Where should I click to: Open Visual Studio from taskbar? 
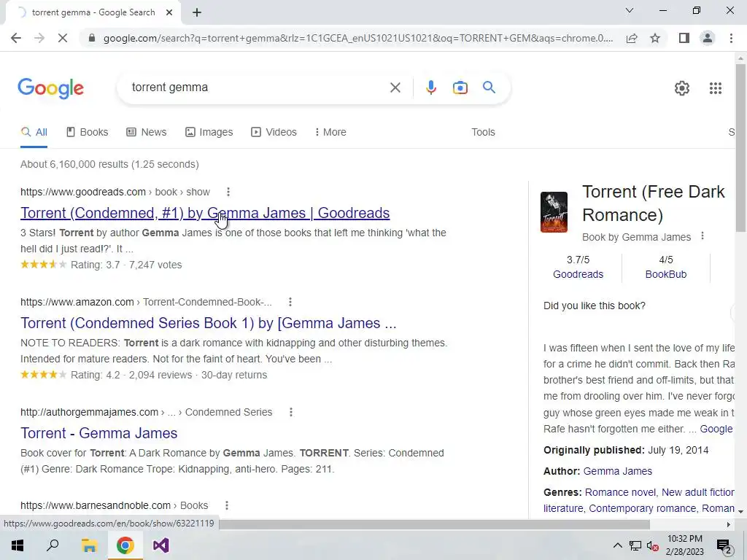(x=160, y=545)
